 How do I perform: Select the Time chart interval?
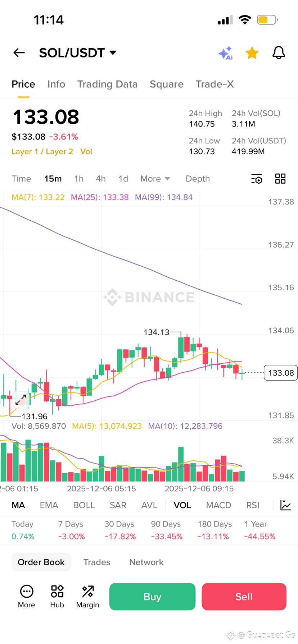click(x=21, y=179)
